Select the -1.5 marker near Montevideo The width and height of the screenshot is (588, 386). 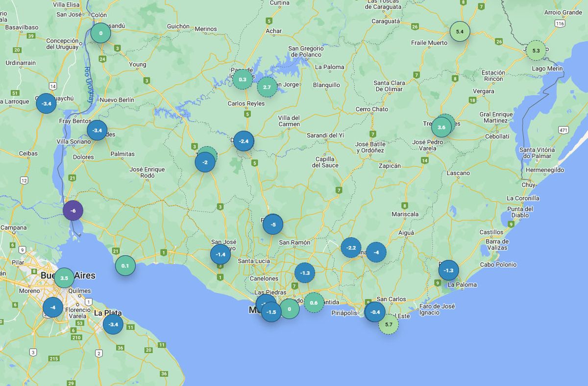(271, 312)
